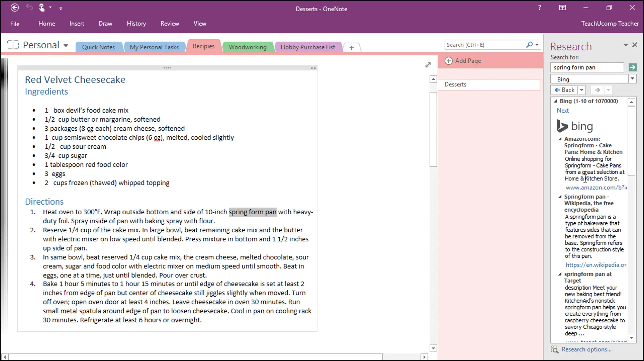This screenshot has height=361, width=644.
Task: Start the research search with the green arrow
Action: pos(633,67)
